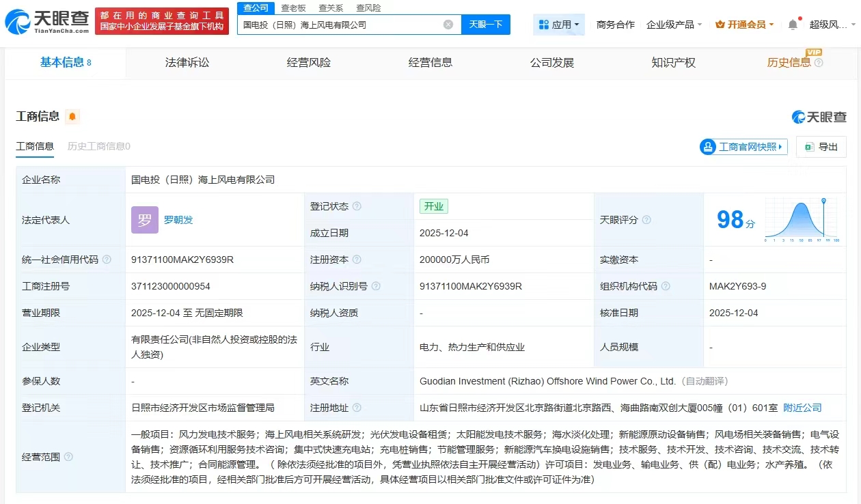The width and height of the screenshot is (861, 504).
Task: Expand the 企业级产品 dropdown
Action: point(674,25)
